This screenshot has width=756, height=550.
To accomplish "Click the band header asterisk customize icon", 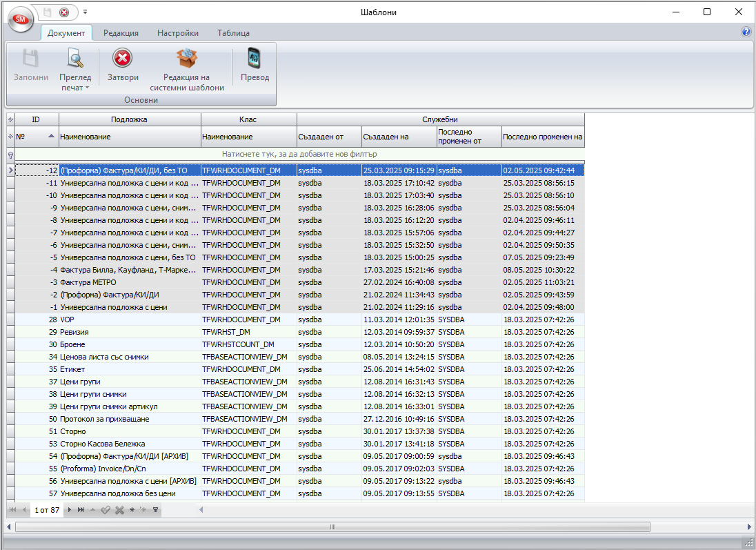I will coord(10,119).
